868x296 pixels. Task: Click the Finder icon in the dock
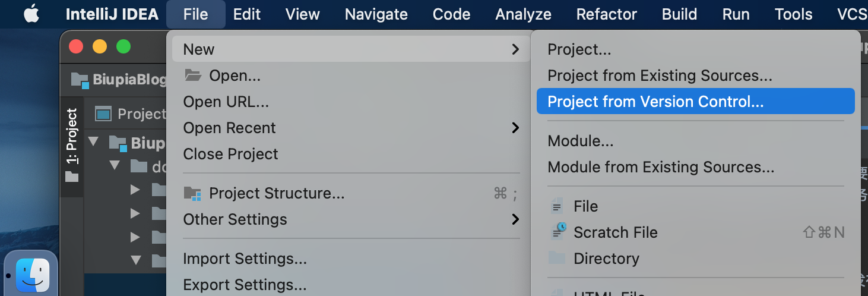tap(33, 276)
